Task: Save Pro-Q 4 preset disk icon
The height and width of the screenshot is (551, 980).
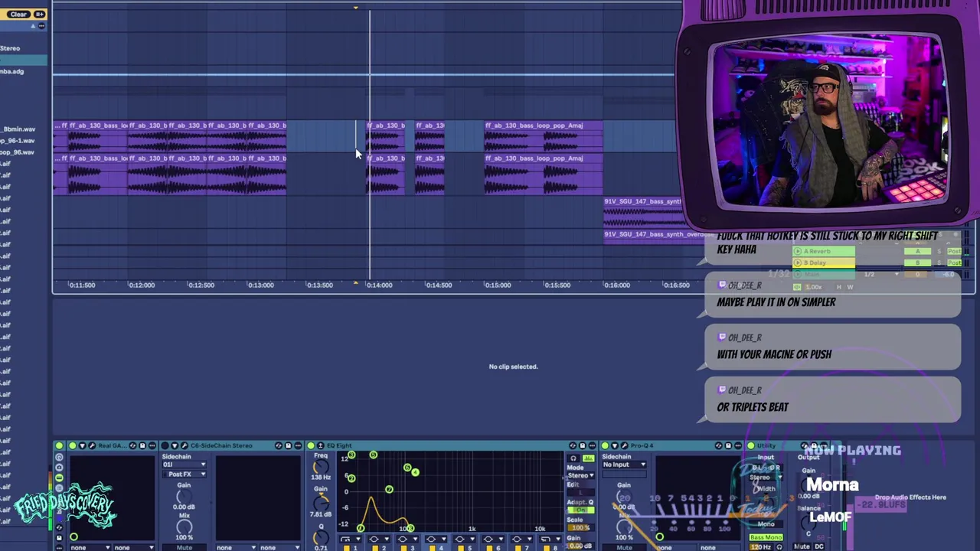Action: [728, 445]
